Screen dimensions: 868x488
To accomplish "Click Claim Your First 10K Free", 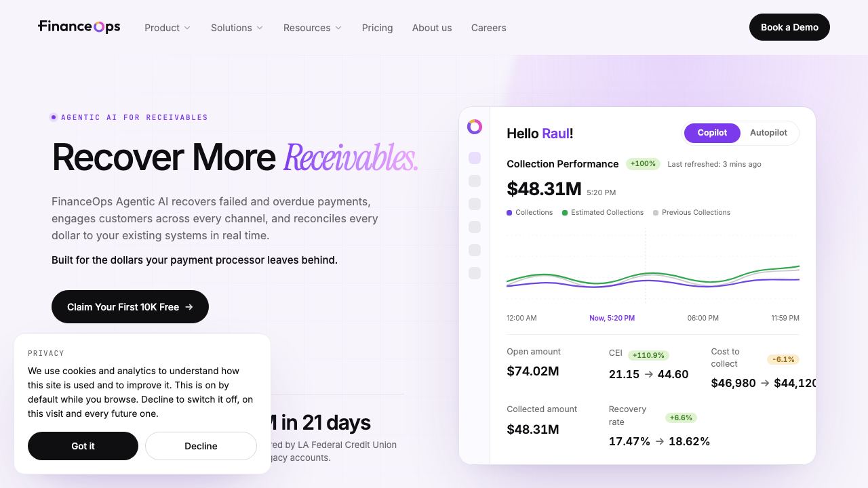I will (x=130, y=307).
